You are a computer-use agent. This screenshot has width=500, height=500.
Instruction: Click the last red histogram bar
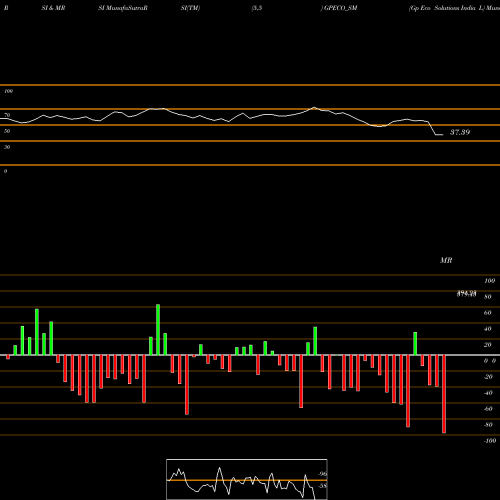[x=444, y=394]
